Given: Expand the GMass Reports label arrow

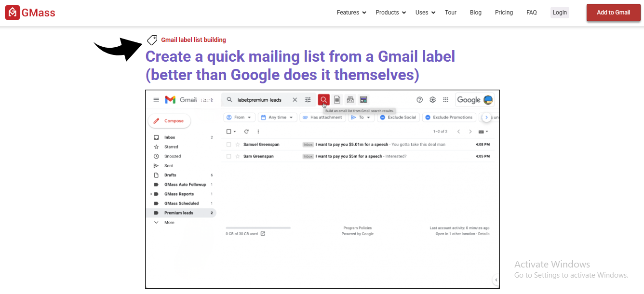Looking at the screenshot, I should tap(151, 194).
